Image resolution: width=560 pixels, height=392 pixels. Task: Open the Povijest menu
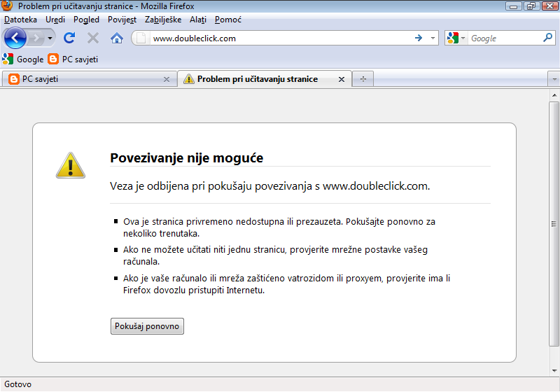(122, 20)
